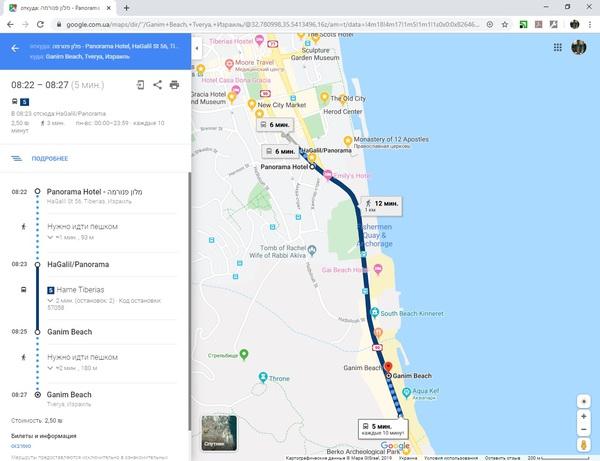This screenshot has height=461, width=600.
Task: Open a new browser tab
Action: point(126,8)
